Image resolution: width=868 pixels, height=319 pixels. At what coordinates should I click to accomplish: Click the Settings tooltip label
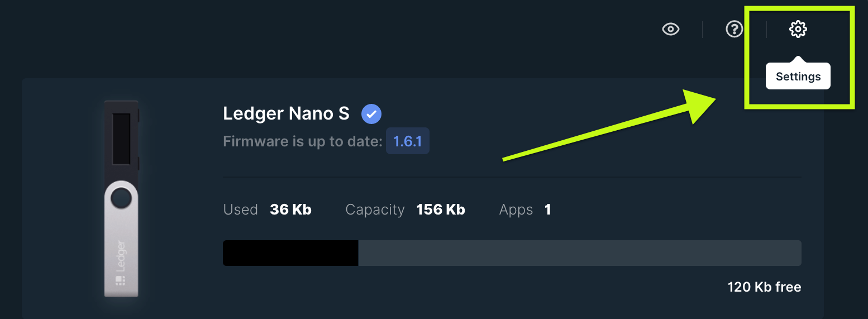798,77
